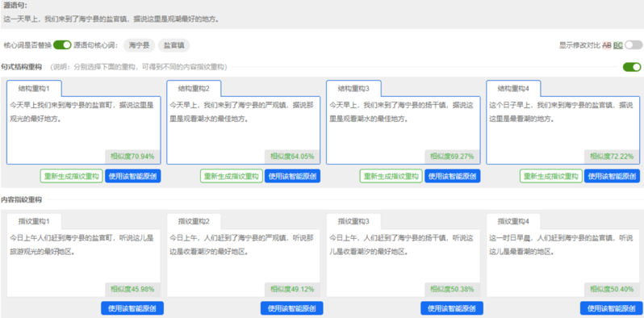This screenshot has width=644, height=318.
Task: Open the 结构重构1 tab
Action: (34, 88)
